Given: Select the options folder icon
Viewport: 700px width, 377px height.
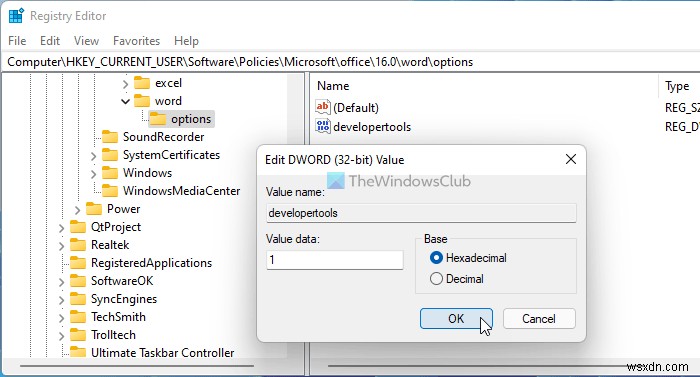Looking at the screenshot, I should pos(158,119).
